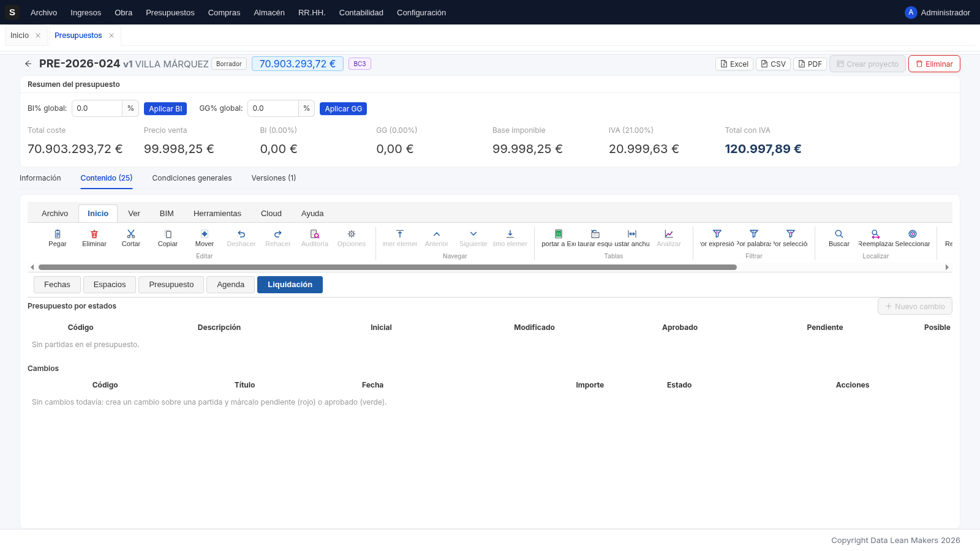980x551 pixels.
Task: Click the Deshacer undo icon
Action: (x=241, y=234)
